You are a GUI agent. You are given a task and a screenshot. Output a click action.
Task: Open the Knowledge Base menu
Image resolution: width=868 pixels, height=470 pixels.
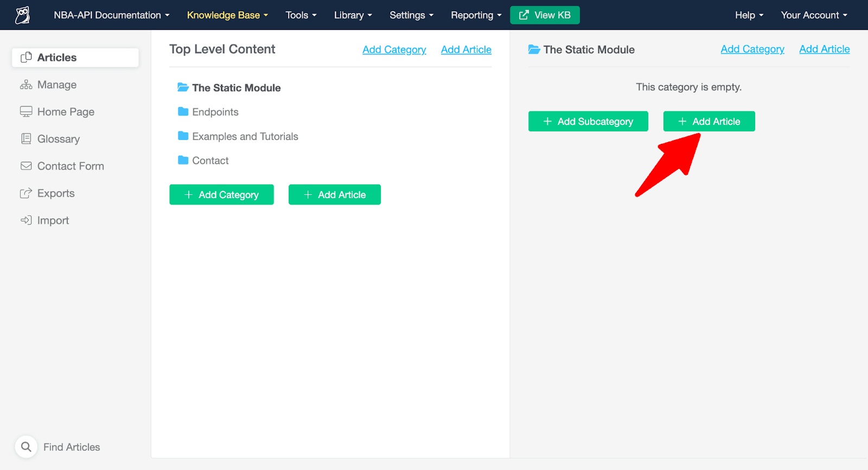227,15
